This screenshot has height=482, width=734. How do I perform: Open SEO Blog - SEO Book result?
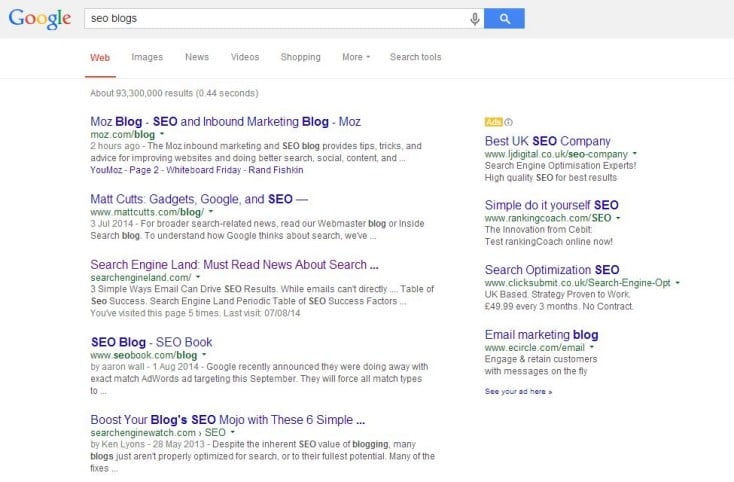pos(151,343)
